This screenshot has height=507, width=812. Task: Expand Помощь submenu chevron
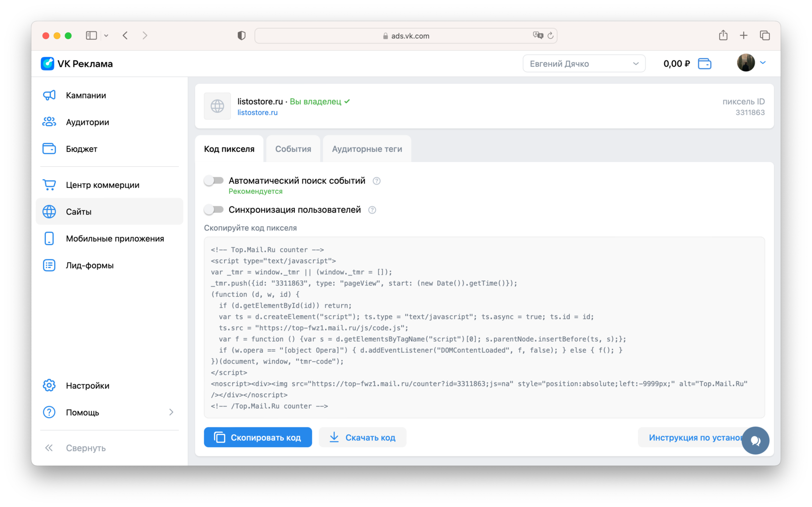point(171,412)
